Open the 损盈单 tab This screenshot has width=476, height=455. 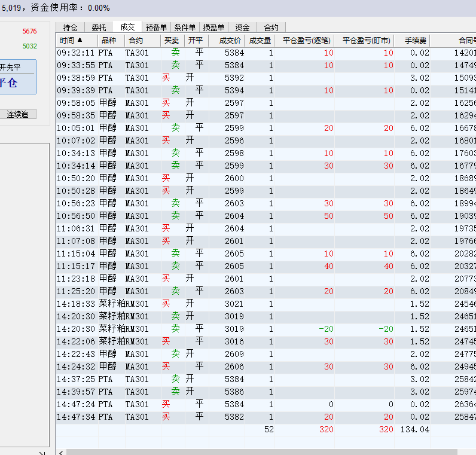[213, 28]
